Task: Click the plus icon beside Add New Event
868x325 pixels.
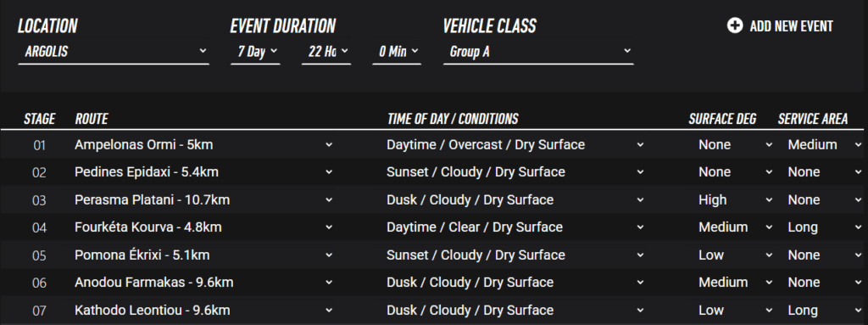Action: tap(735, 25)
